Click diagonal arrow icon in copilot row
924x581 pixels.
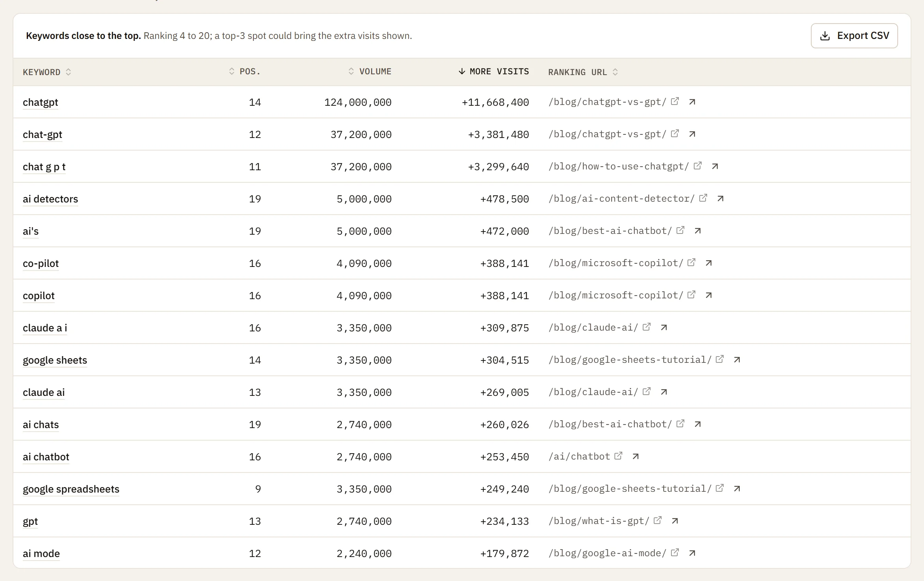(x=709, y=295)
